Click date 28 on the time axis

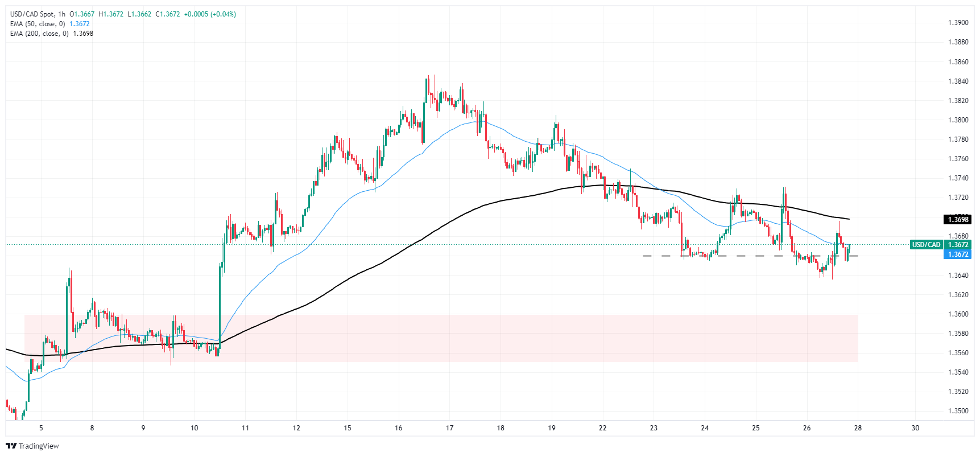click(858, 428)
